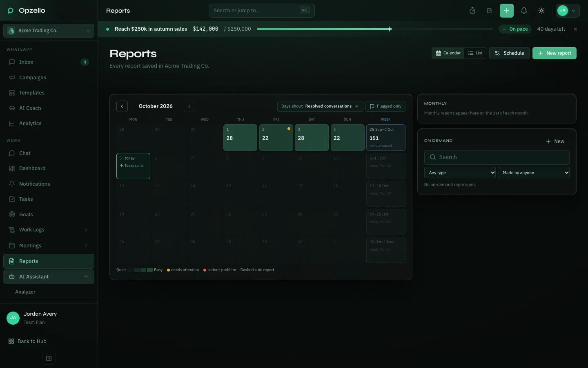Image resolution: width=588 pixels, height=368 pixels.
Task: Open Tasks in the sidebar
Action: coord(49,199)
